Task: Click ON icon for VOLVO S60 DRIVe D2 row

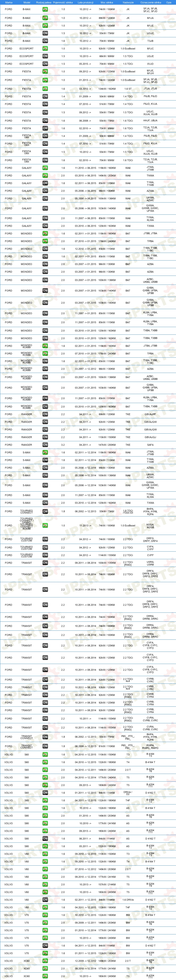Action: point(45,793)
